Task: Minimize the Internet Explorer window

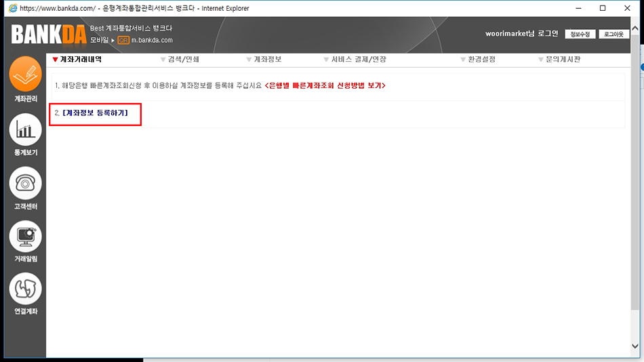Action: tap(578, 8)
